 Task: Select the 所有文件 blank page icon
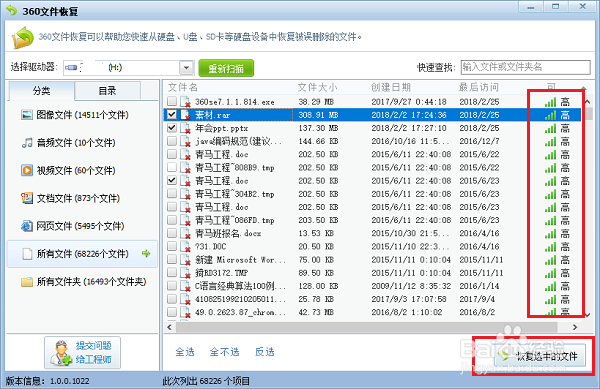coord(27,254)
